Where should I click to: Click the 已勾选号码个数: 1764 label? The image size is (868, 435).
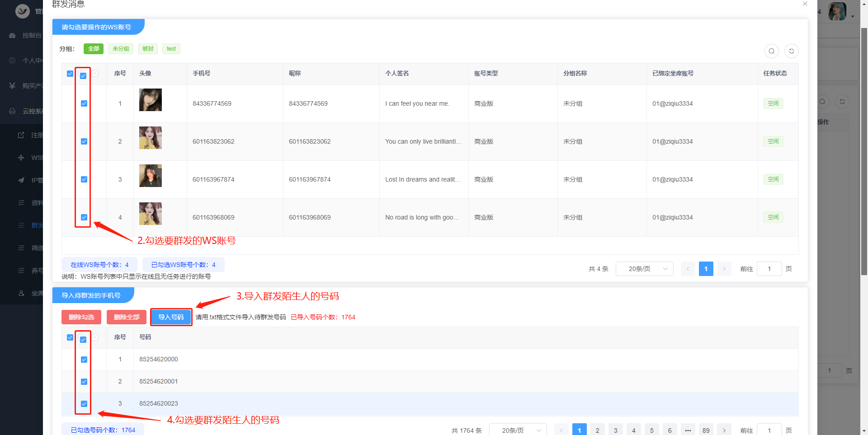click(x=103, y=430)
